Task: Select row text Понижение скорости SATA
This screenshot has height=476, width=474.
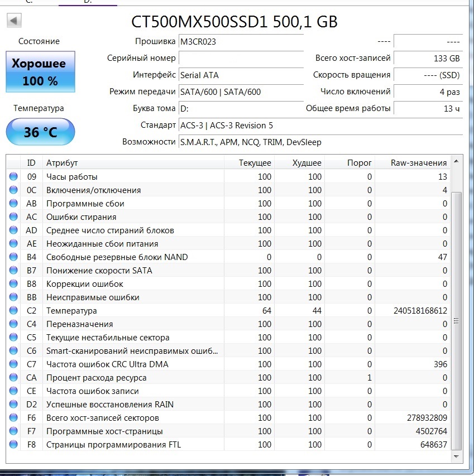Action: click(x=99, y=271)
